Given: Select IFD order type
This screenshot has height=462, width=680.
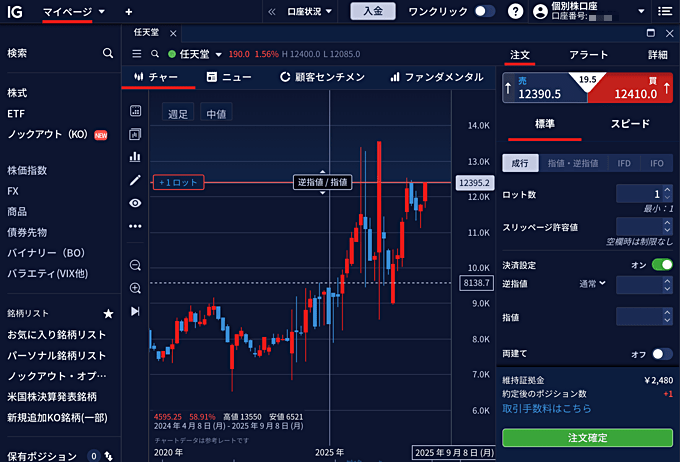Looking at the screenshot, I should tap(624, 163).
